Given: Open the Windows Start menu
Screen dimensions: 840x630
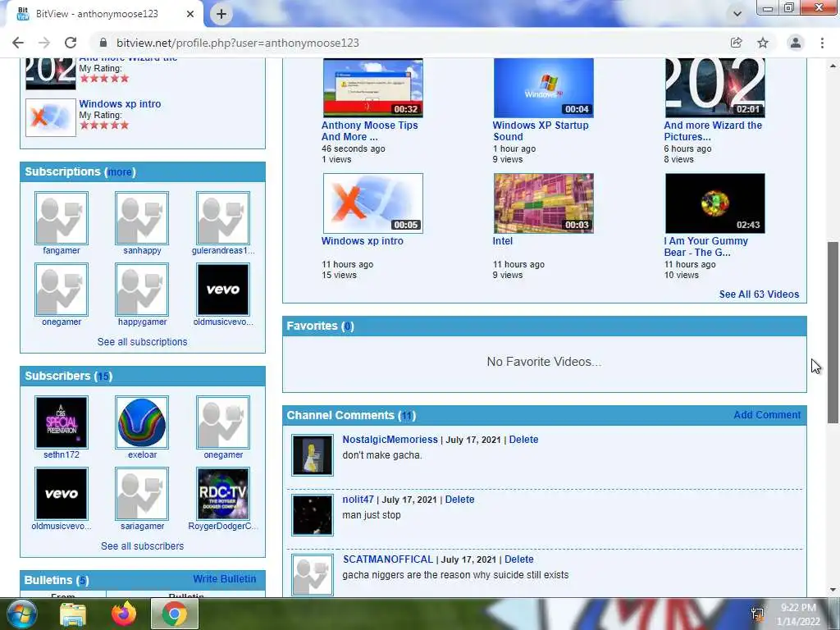Looking at the screenshot, I should [x=21, y=614].
